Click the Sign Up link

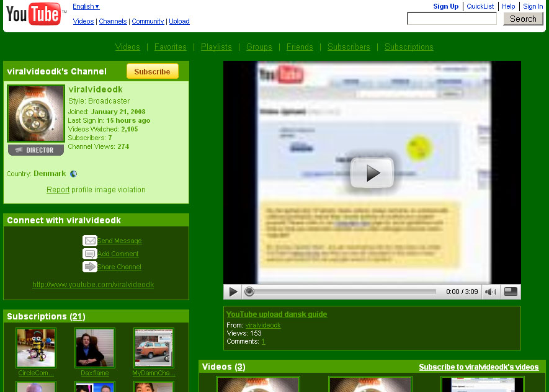(445, 6)
